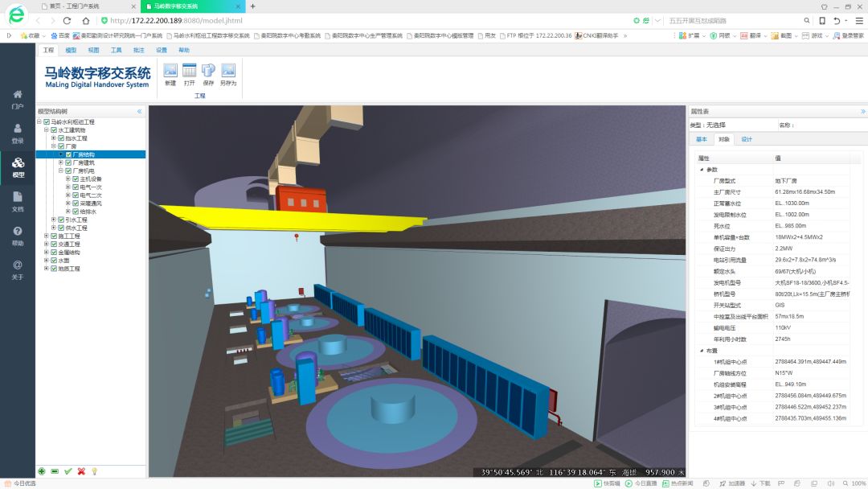The width and height of the screenshot is (868, 489).
Task: Click the green plus icon below tree
Action: click(42, 471)
